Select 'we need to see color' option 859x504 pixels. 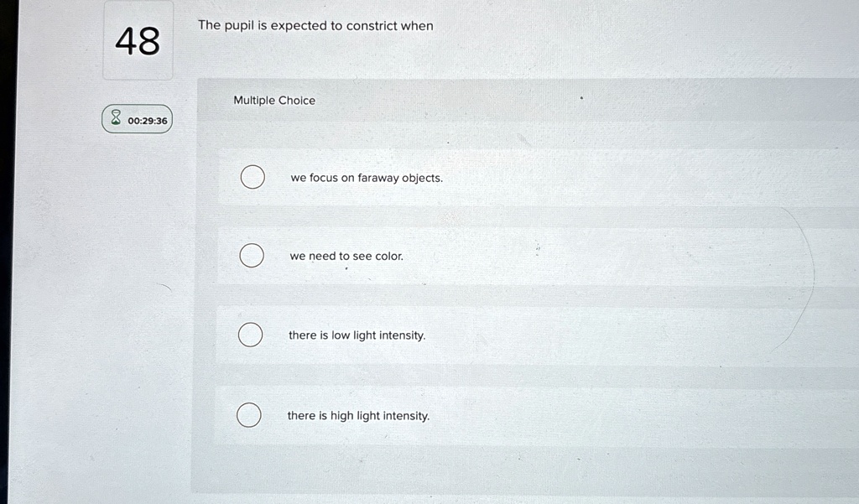point(252,255)
